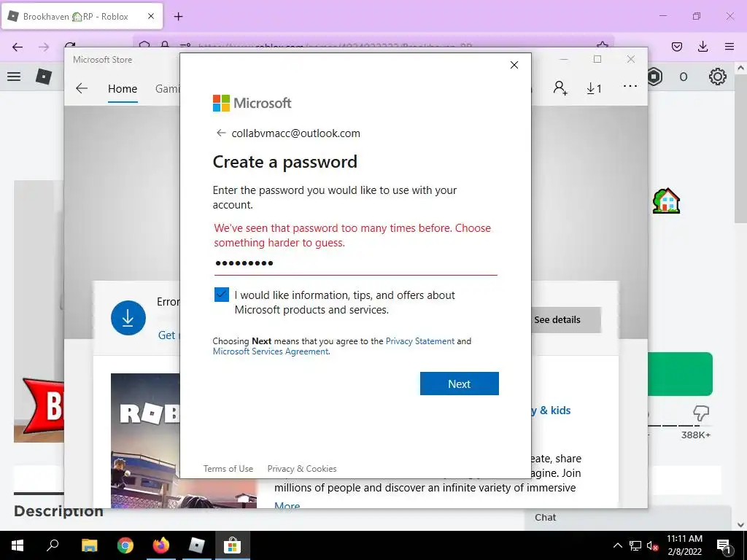The image size is (747, 560).
Task: Open the Microsoft Services Agreement link
Action: (x=271, y=351)
